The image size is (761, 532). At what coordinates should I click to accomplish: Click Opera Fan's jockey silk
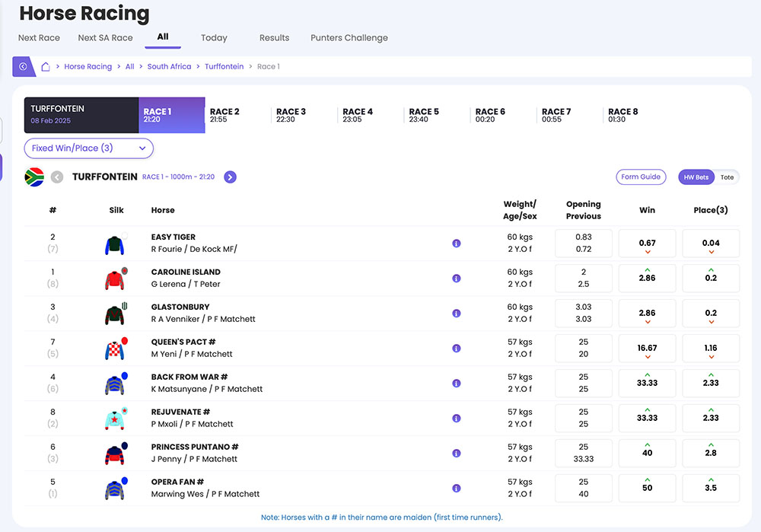coord(116,489)
